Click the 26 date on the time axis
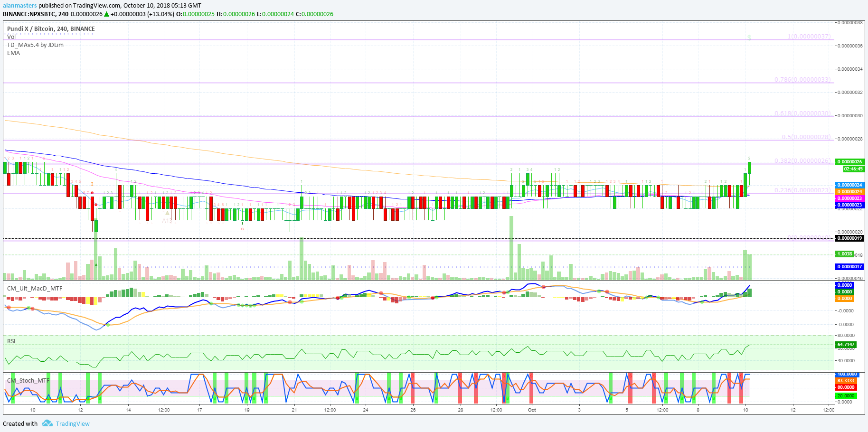Screen dimensions: 868x432 [x=413, y=410]
